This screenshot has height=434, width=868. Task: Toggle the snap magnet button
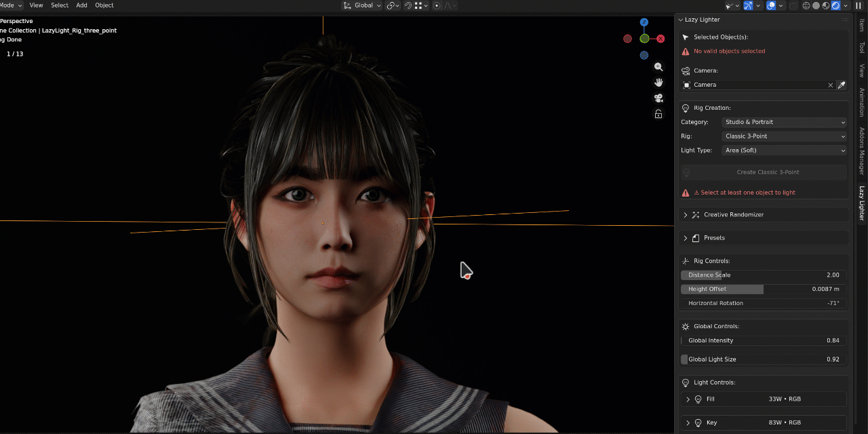click(x=408, y=5)
